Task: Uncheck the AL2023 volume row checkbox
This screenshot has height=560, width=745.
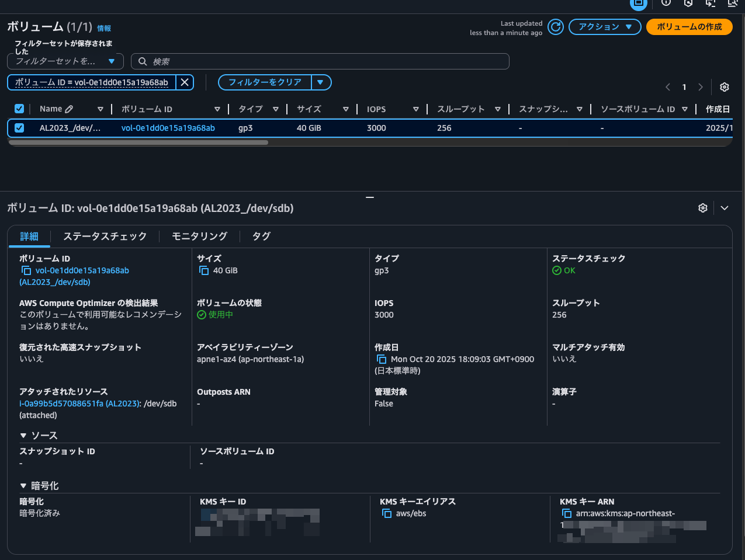Action: pyautogui.click(x=19, y=128)
